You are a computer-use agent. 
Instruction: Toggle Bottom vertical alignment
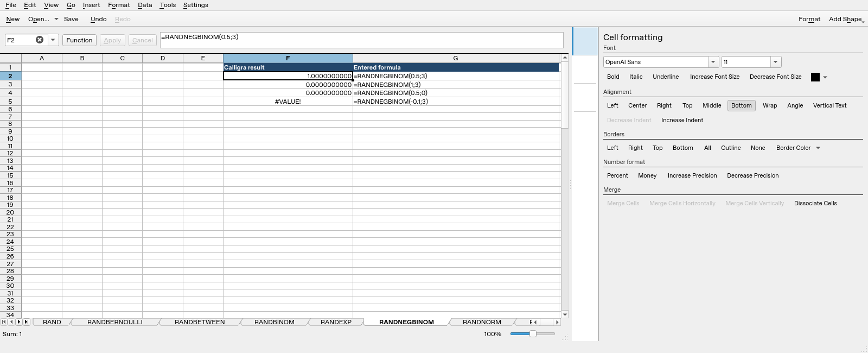(742, 105)
